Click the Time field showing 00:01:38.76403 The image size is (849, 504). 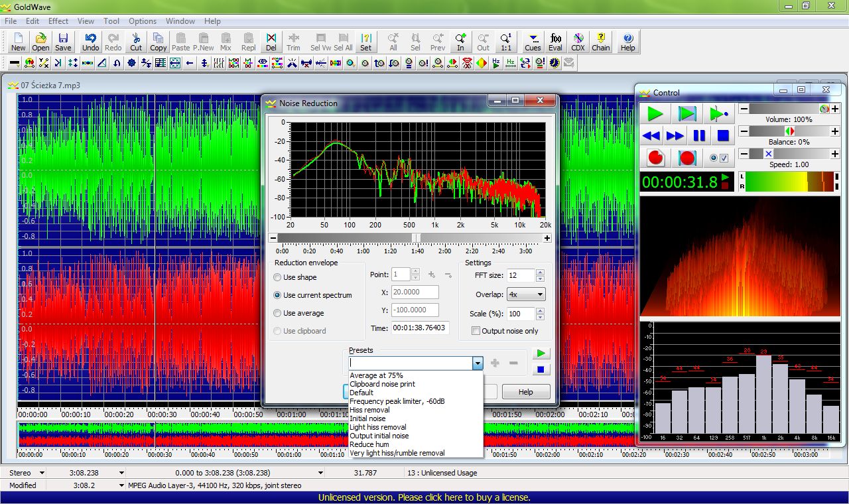pos(420,328)
